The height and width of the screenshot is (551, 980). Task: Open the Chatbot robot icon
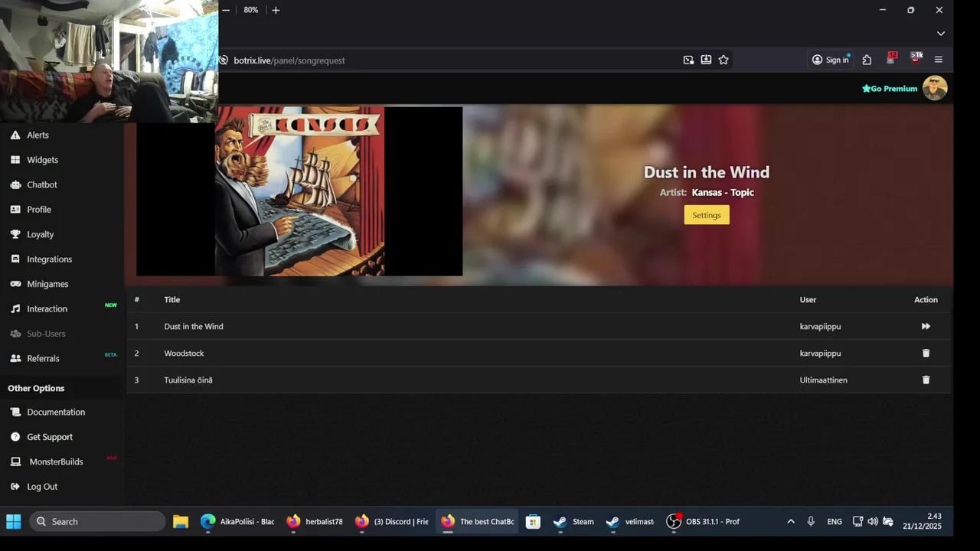(x=15, y=184)
